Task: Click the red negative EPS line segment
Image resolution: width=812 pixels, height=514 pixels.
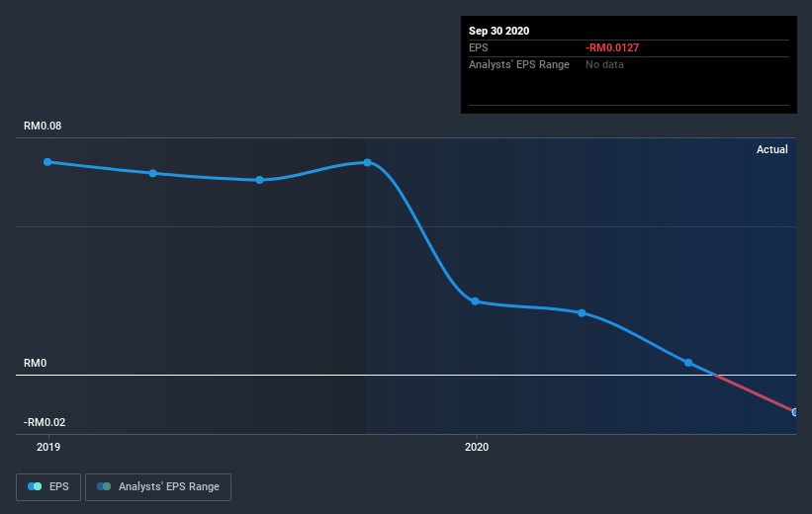Action: coord(754,393)
